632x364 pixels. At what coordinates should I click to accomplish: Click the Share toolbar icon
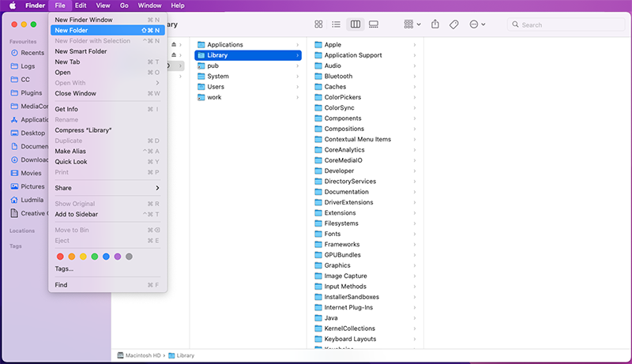(x=435, y=24)
